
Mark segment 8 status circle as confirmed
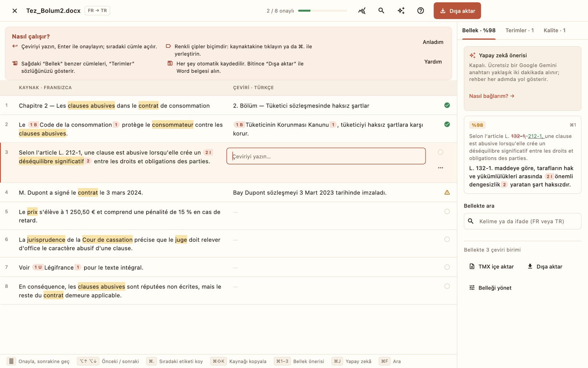(447, 286)
